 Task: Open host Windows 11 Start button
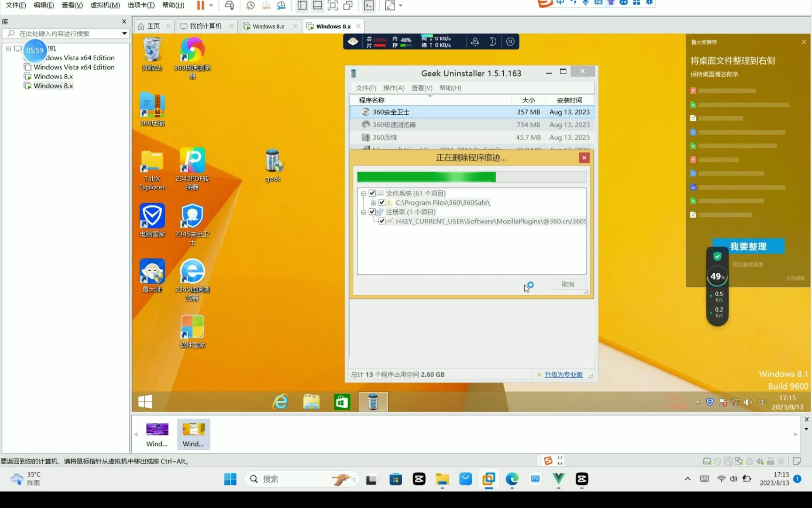230,479
